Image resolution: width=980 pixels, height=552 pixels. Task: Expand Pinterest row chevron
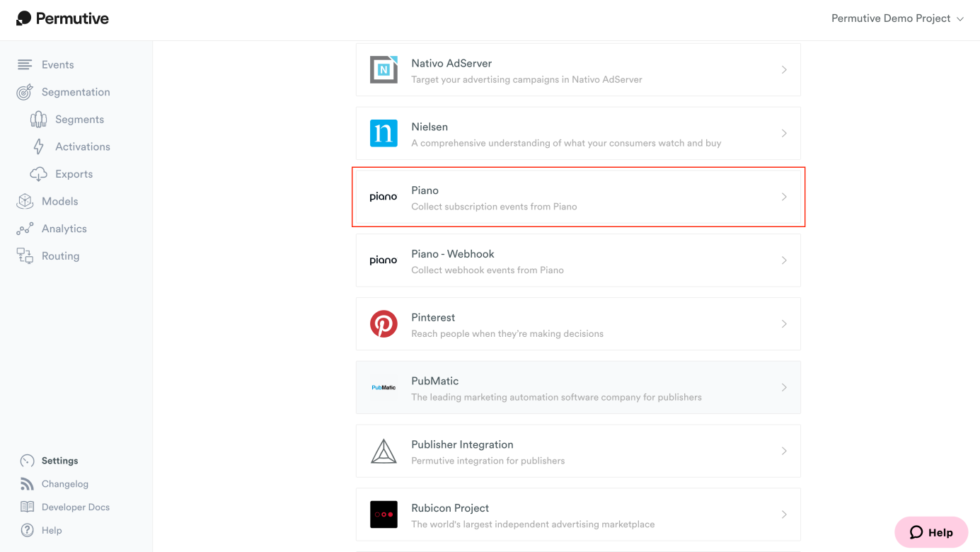pyautogui.click(x=784, y=324)
